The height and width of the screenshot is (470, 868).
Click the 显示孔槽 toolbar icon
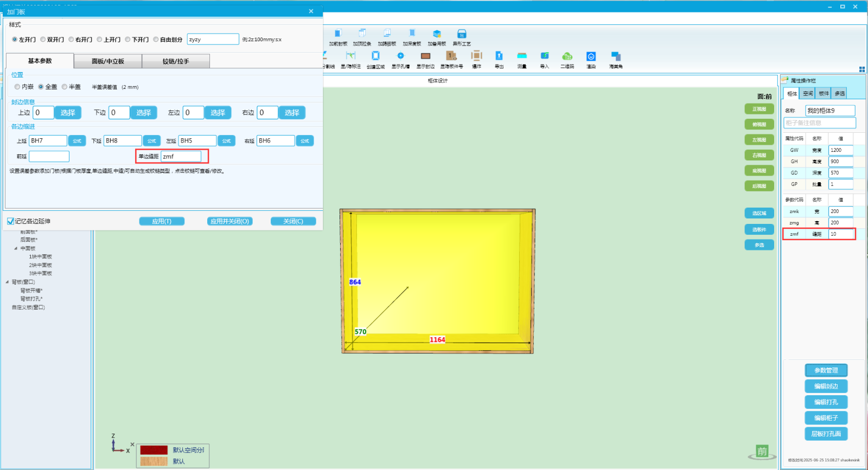click(x=400, y=60)
